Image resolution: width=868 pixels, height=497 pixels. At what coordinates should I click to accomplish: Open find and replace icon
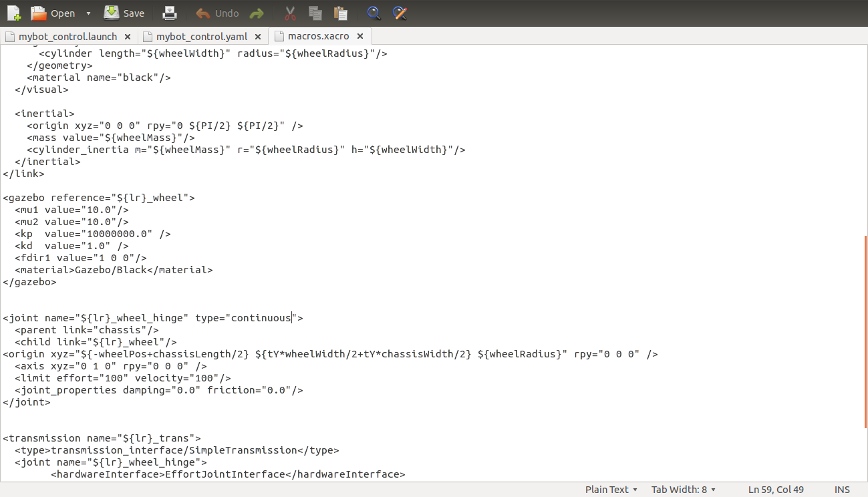(x=400, y=13)
